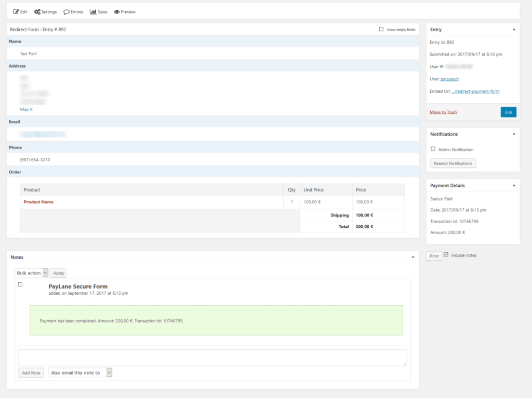Screen dimensions: 532x398
Task: Click the Submitted on date text
Action: point(466,54)
